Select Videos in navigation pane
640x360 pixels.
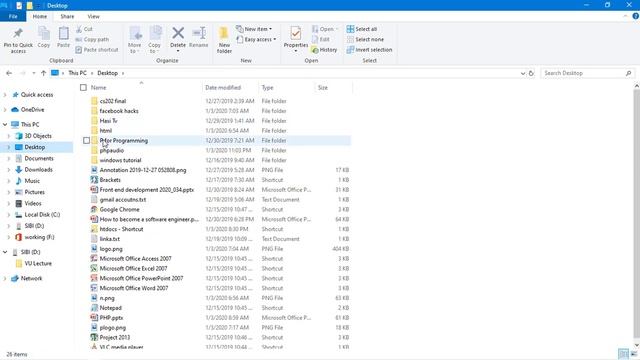tap(33, 203)
